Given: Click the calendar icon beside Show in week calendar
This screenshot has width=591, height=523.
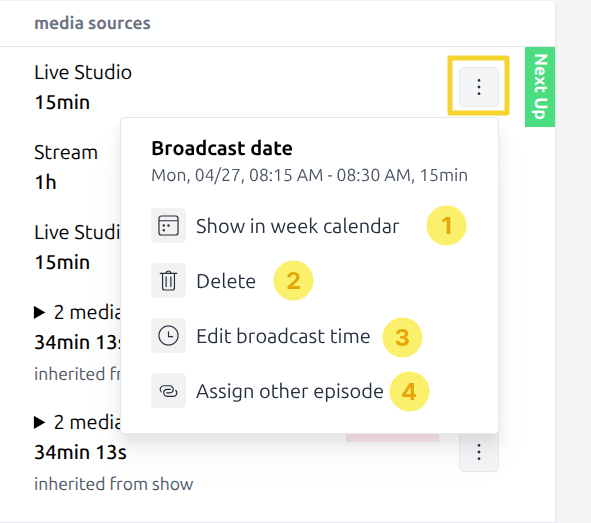Looking at the screenshot, I should [168, 226].
